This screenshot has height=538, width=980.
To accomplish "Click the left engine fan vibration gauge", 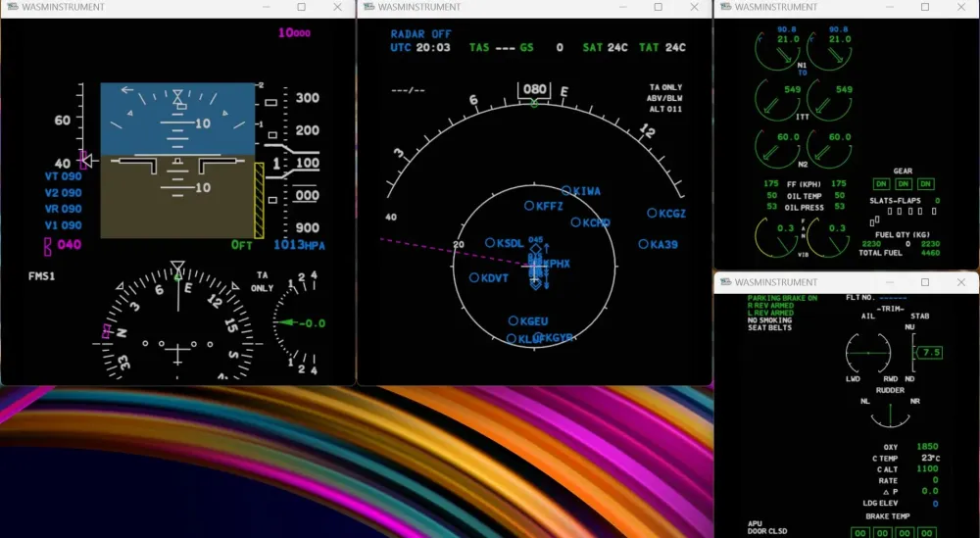I will (x=777, y=237).
